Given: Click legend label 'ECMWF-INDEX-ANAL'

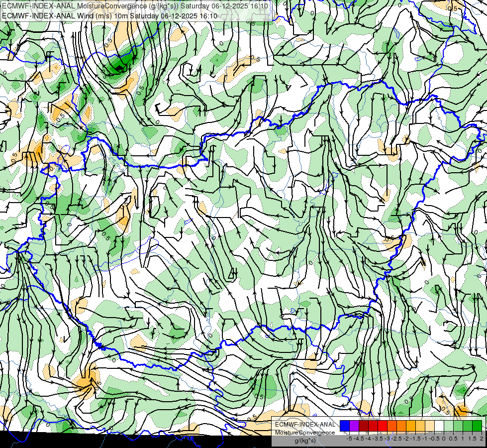Looking at the screenshot, I should click(305, 425).
